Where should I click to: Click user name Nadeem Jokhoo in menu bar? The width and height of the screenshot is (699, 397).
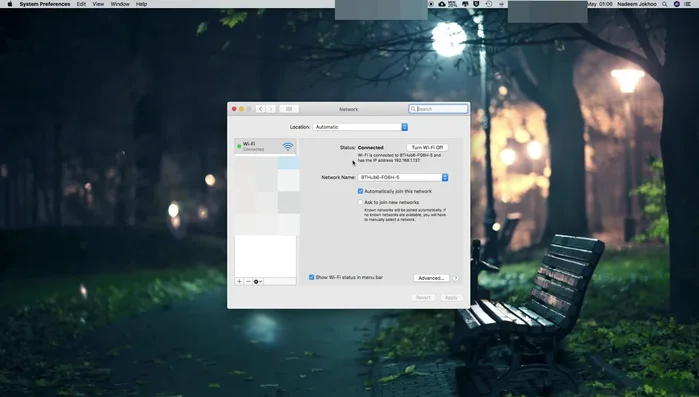point(637,4)
